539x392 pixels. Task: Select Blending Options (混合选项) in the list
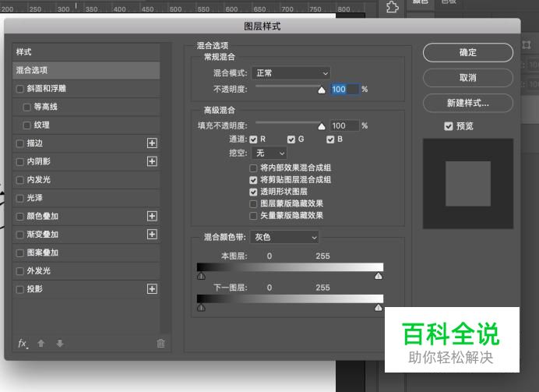tap(86, 70)
